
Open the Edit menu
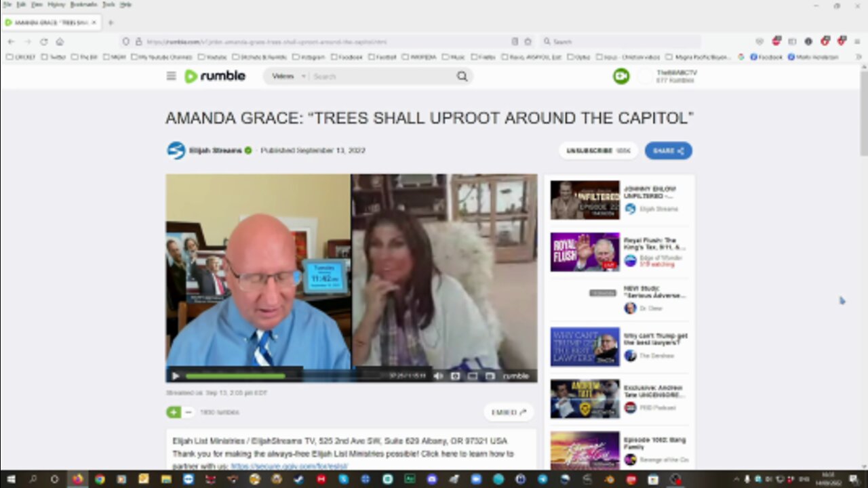(x=21, y=5)
